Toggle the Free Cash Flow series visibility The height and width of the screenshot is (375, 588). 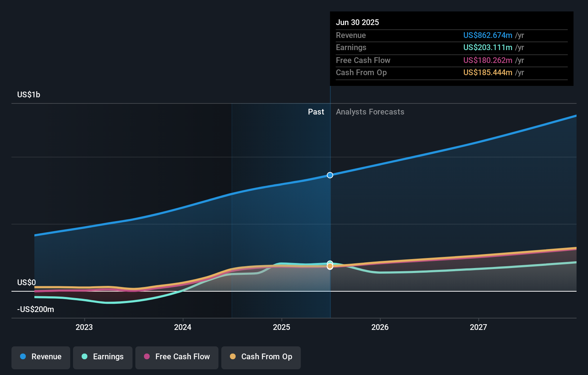click(177, 357)
